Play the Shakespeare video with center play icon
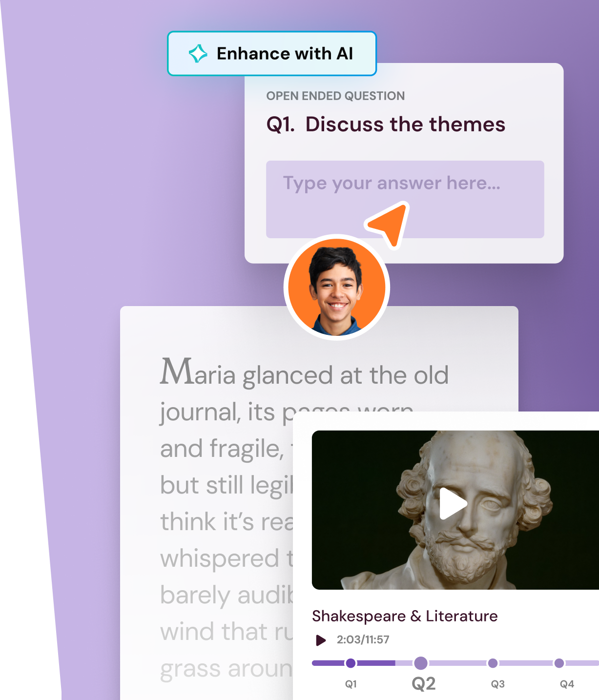This screenshot has height=700, width=599. pyautogui.click(x=453, y=503)
